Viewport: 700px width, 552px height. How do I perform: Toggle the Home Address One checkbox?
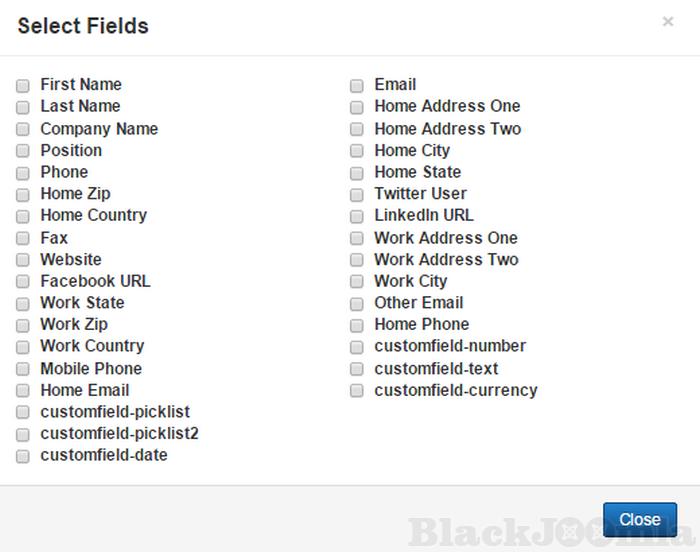(x=357, y=107)
